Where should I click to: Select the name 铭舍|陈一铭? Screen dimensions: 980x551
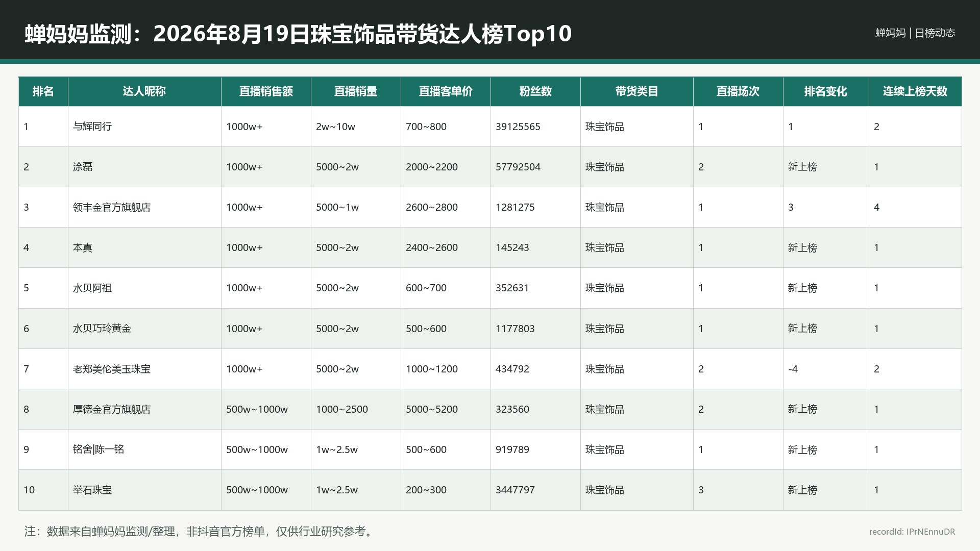click(99, 449)
